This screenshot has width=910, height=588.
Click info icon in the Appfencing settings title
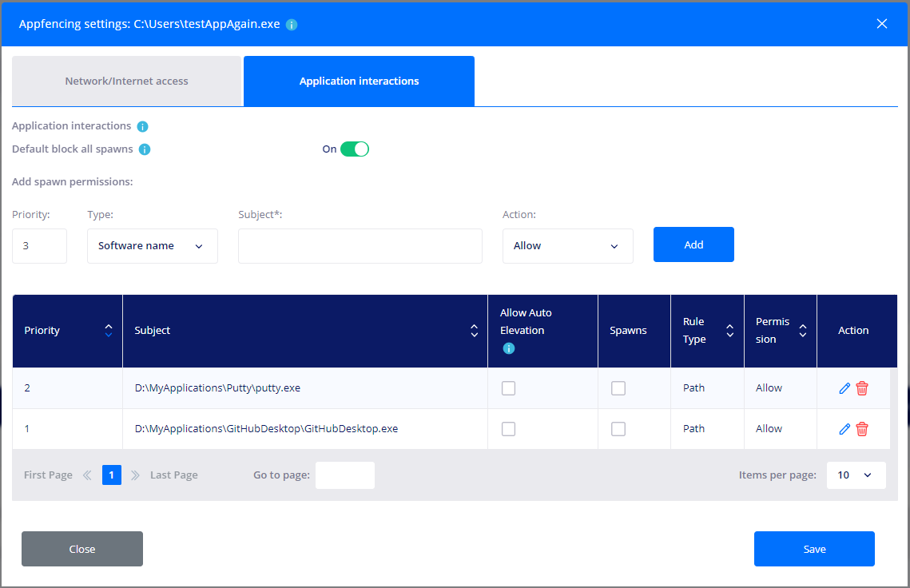(292, 25)
